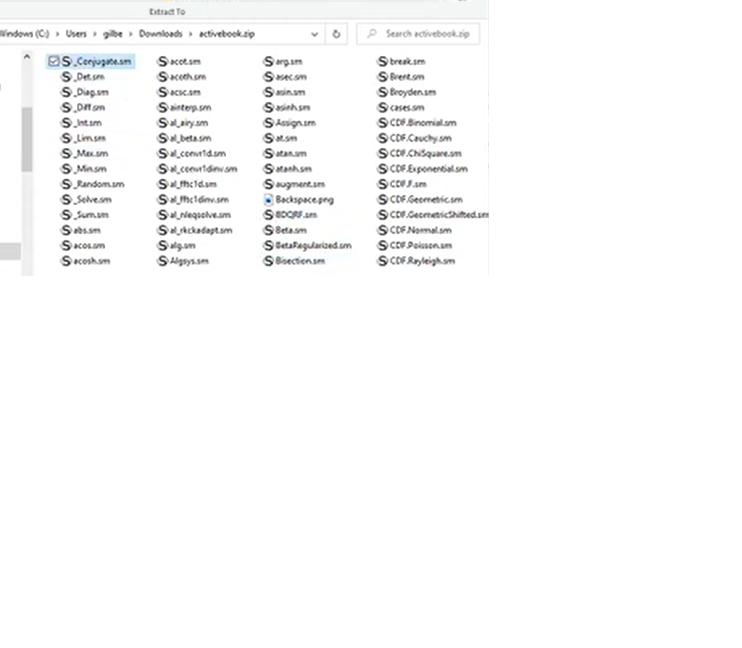Select the Algsys.sm file icon
This screenshot has height=648, width=742.
163,261
